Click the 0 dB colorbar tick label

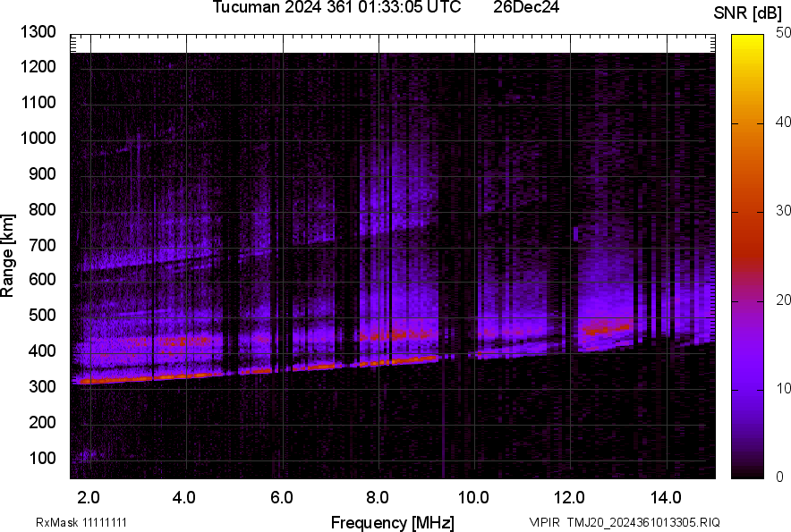780,477
